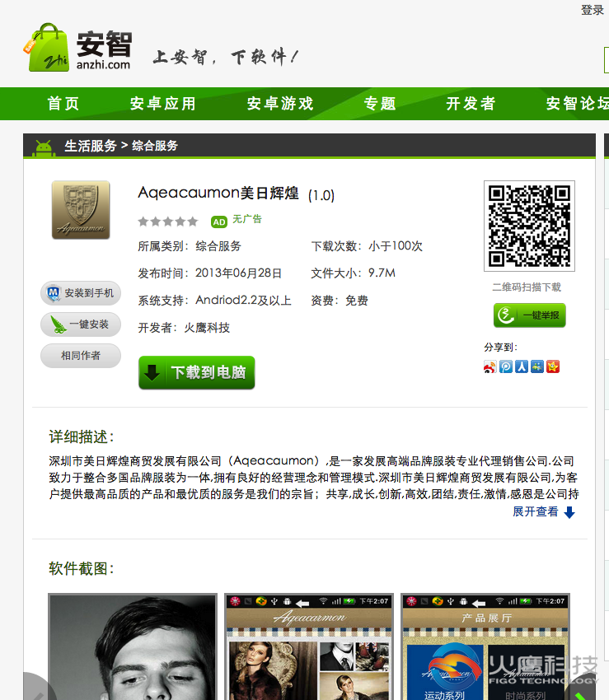Click the price value 免费
The image size is (609, 700).
[x=357, y=301]
